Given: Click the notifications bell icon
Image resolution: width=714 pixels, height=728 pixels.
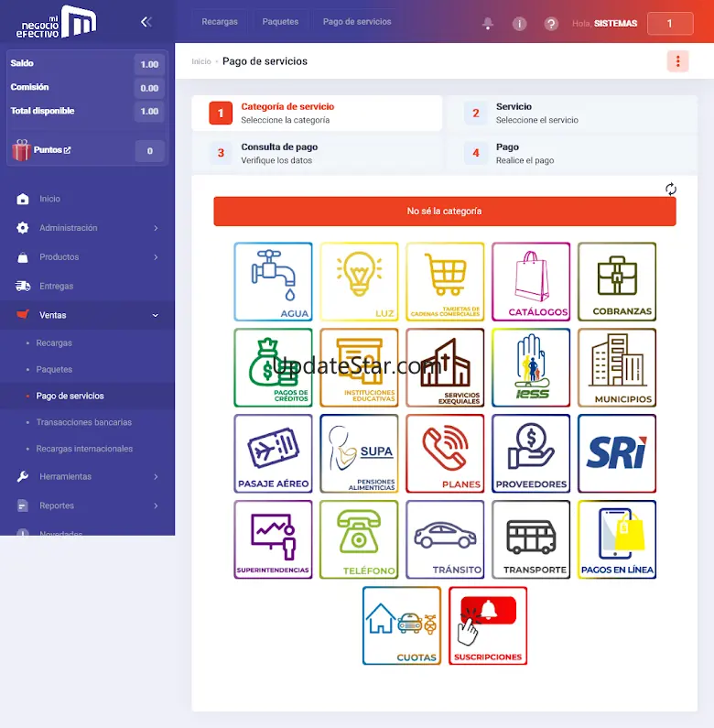Looking at the screenshot, I should (488, 23).
